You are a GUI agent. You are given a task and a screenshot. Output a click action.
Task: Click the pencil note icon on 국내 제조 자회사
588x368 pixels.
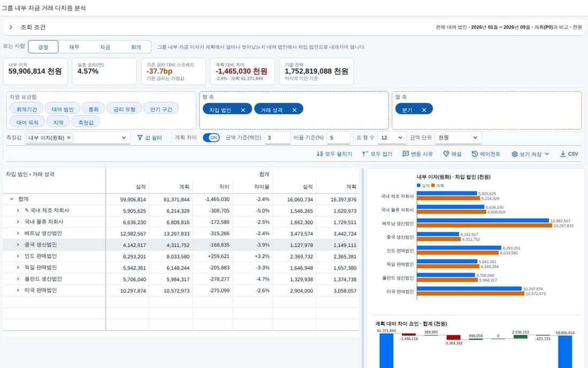coord(27,210)
